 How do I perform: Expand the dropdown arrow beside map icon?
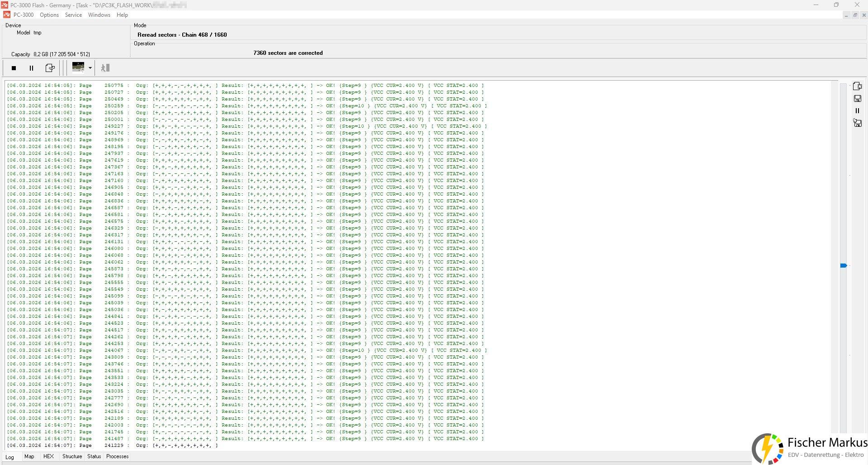coord(90,68)
